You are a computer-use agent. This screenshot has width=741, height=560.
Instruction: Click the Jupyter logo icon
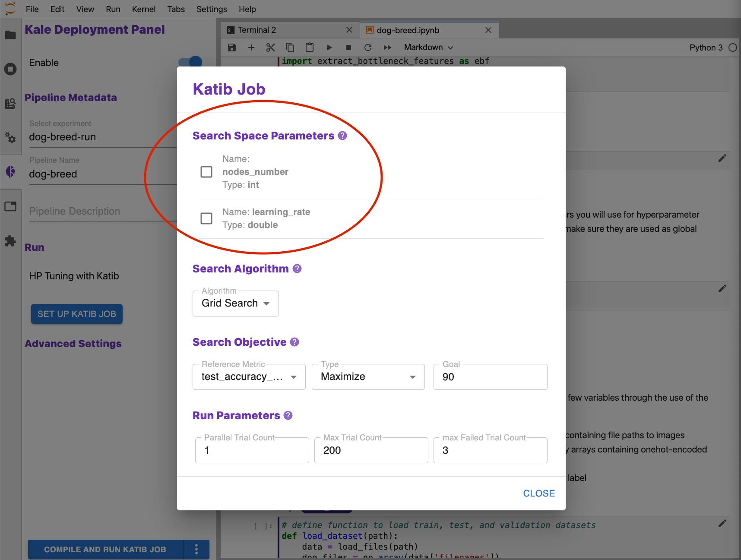(x=10, y=9)
